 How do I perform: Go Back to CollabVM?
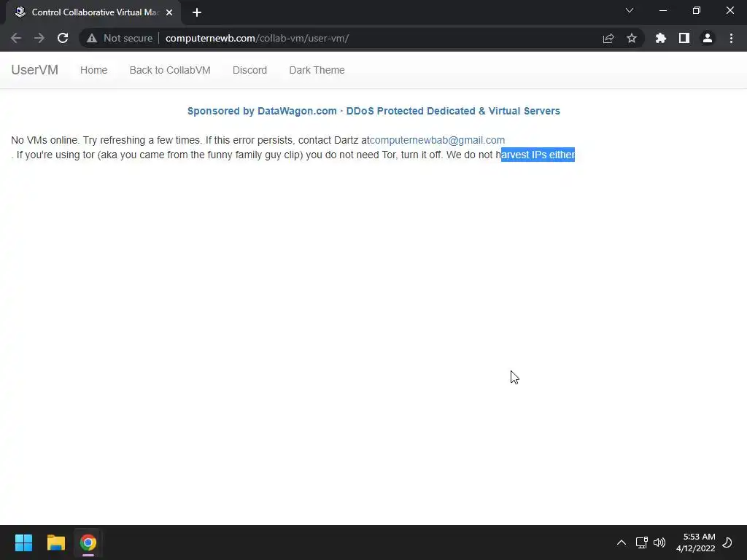click(170, 70)
